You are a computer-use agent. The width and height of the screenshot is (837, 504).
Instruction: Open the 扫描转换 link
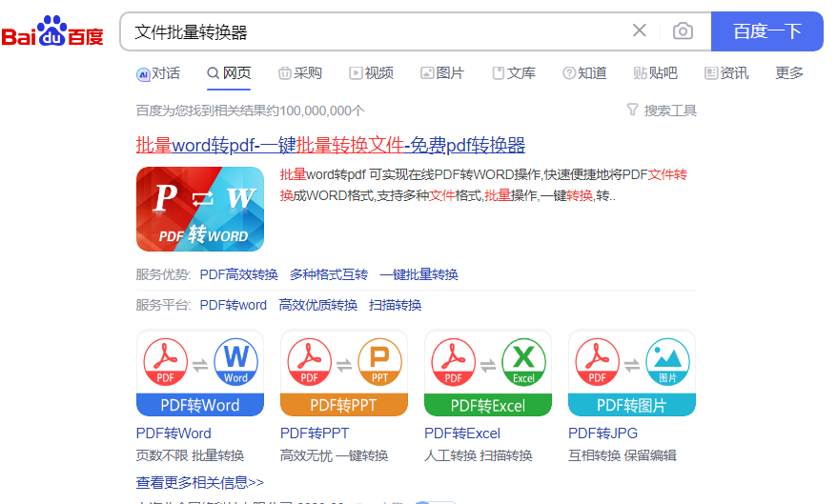click(x=395, y=305)
